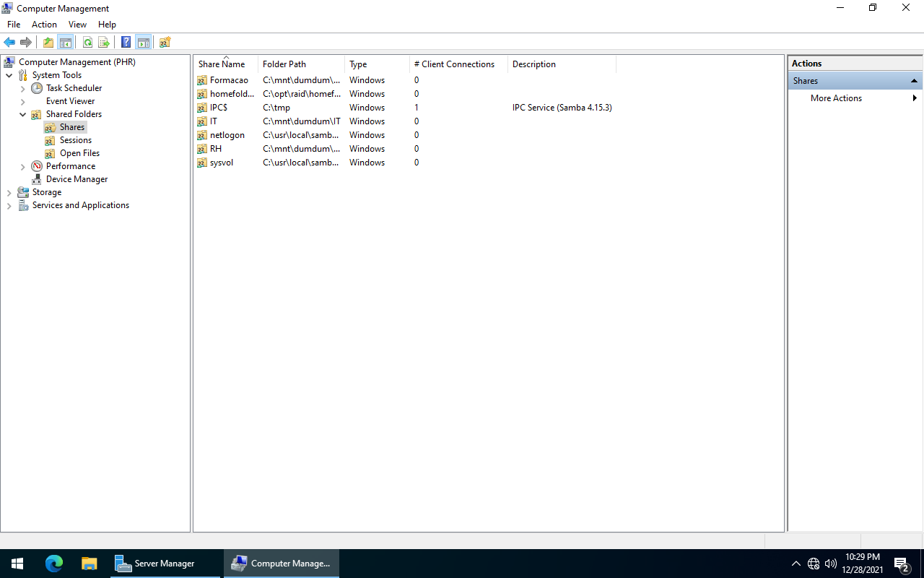924x578 pixels.
Task: Click the Back arrow in the toolbar
Action: pyautogui.click(x=9, y=42)
